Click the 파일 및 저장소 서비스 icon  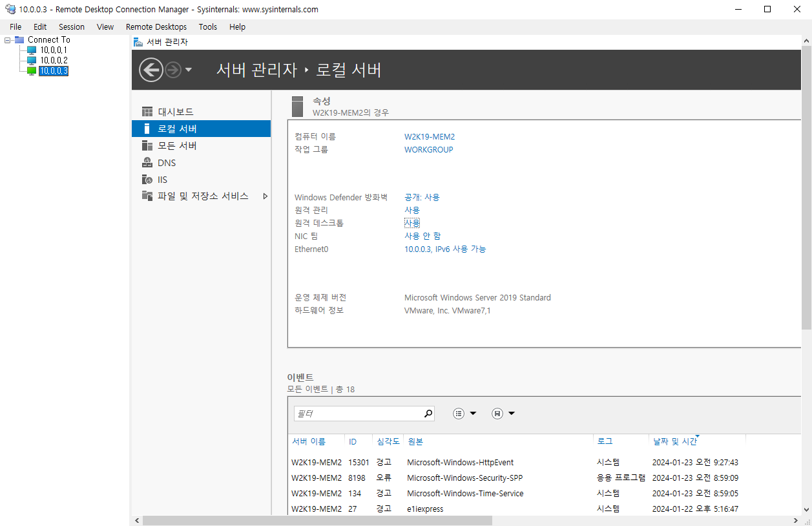pyautogui.click(x=147, y=196)
